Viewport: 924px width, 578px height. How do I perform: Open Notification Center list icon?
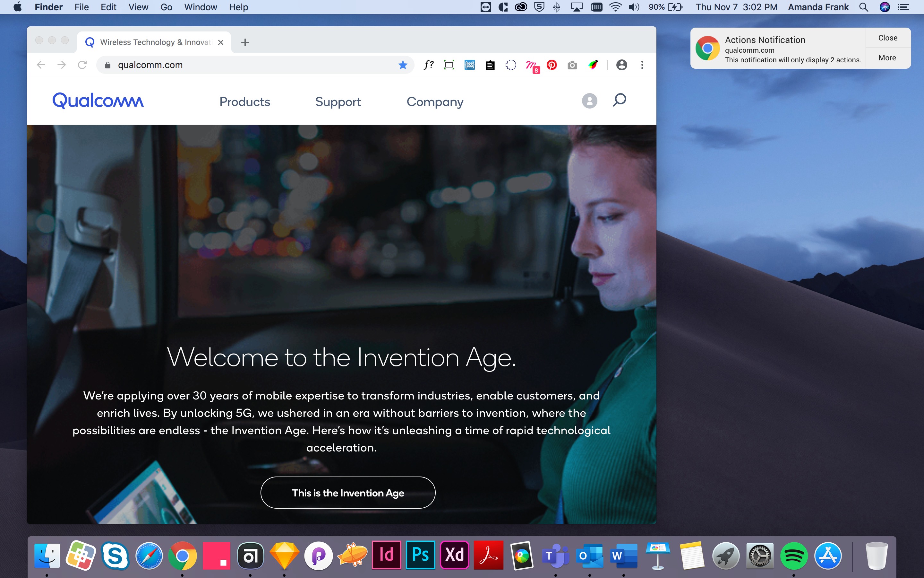click(903, 7)
